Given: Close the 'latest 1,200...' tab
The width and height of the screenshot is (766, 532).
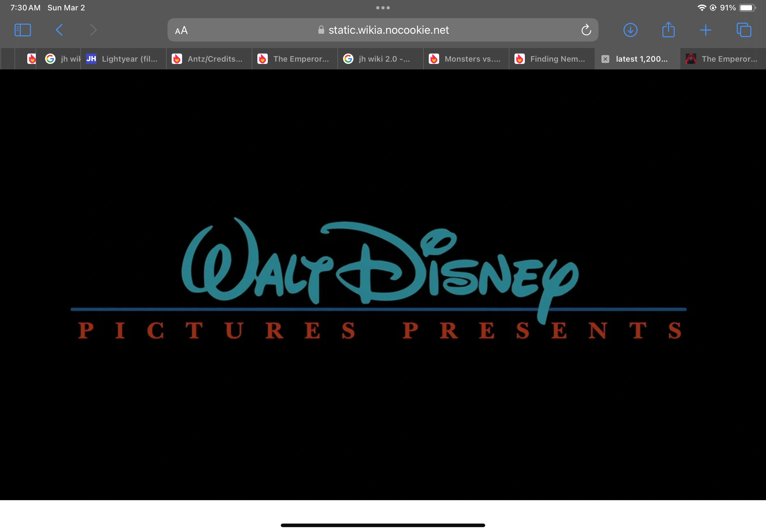Looking at the screenshot, I should [605, 59].
